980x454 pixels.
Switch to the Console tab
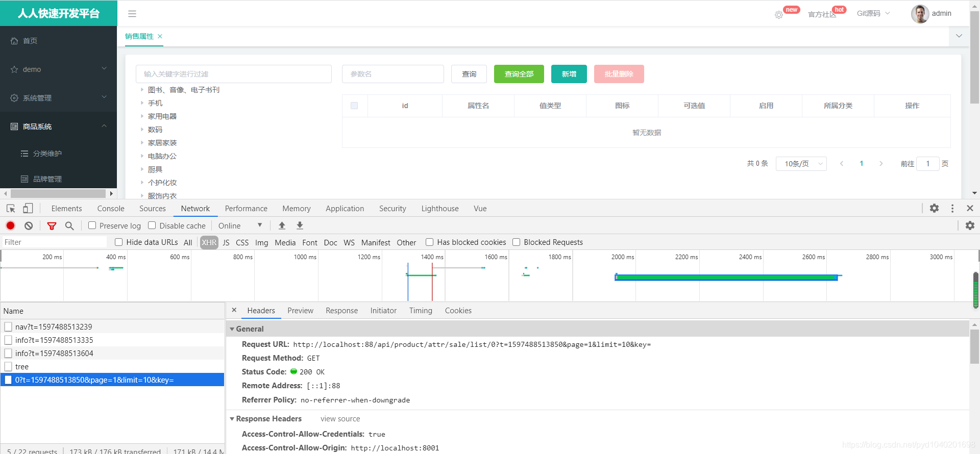(111, 208)
